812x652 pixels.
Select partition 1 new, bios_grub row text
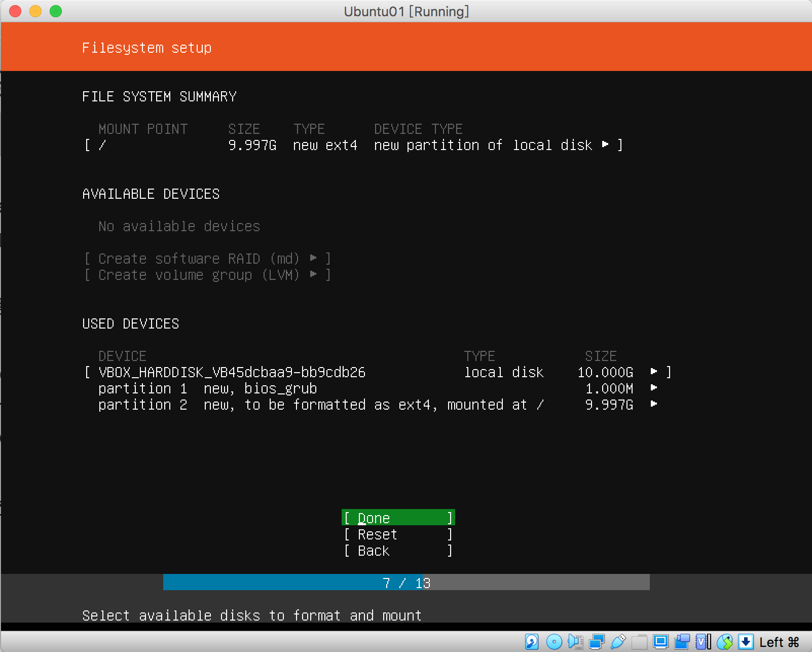coord(208,388)
